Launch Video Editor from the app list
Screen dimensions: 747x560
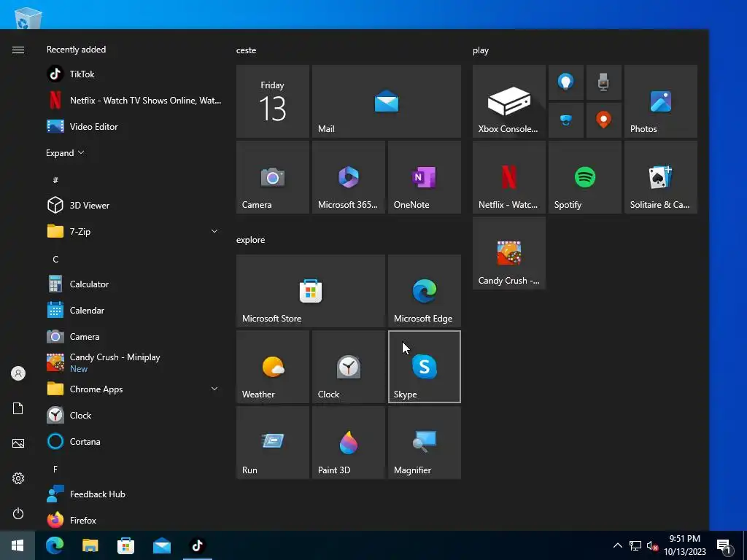[x=133, y=126]
